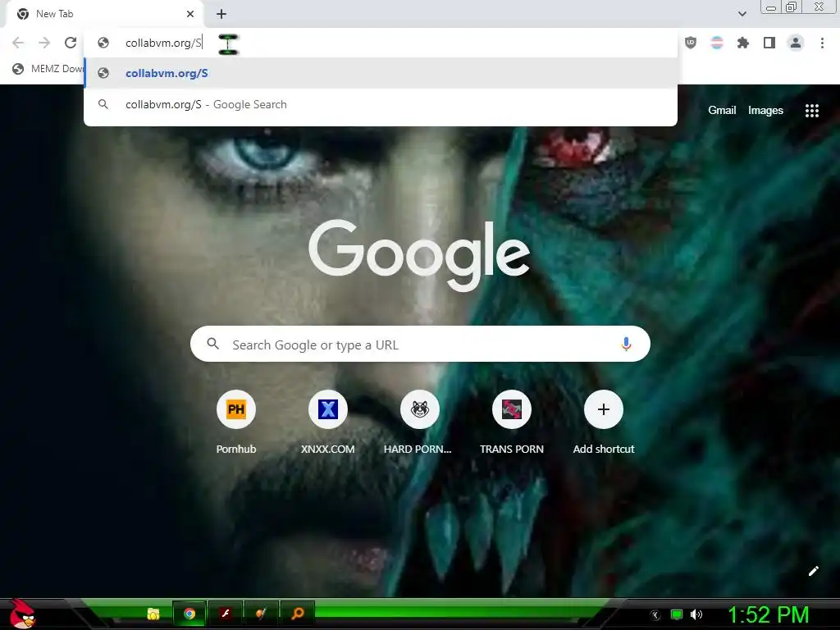Open the magnifier search taskbar icon

[x=297, y=614]
